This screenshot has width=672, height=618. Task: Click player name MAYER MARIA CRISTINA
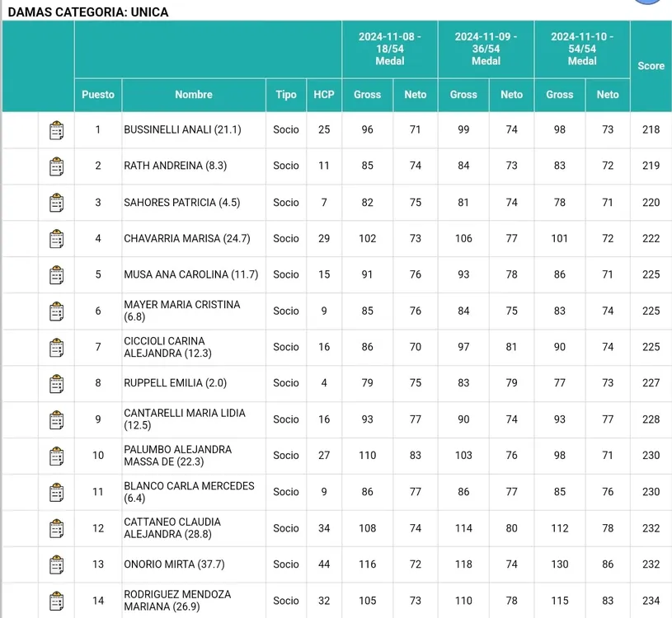182,311
